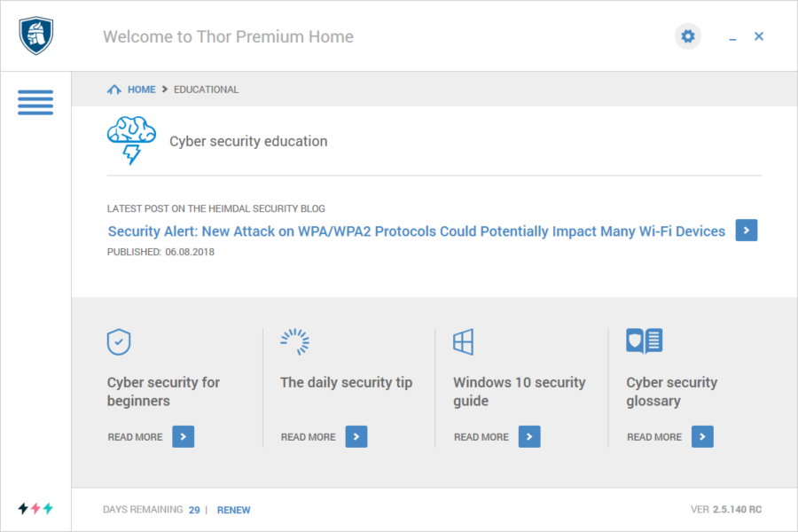
Task: Click arrow under Cyber security glossary
Action: (702, 437)
